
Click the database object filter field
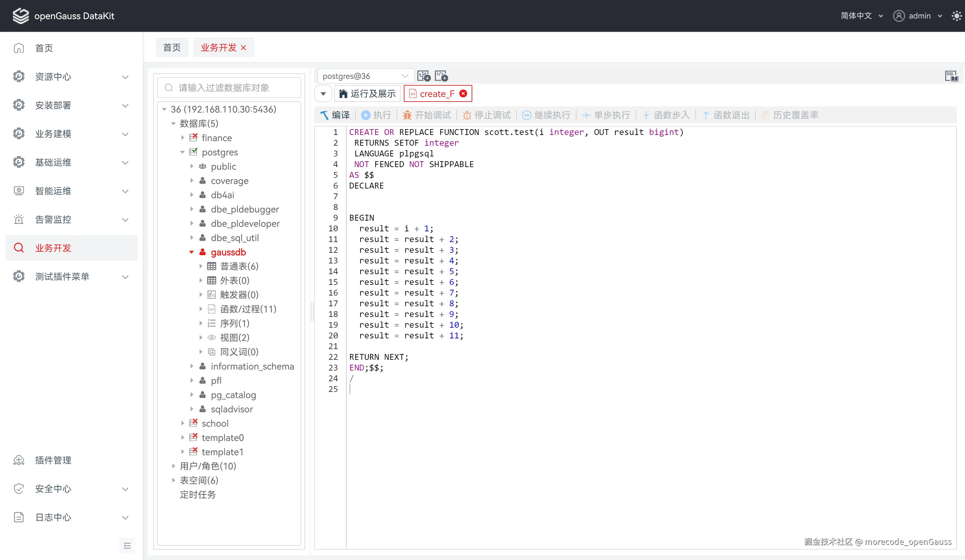click(229, 88)
